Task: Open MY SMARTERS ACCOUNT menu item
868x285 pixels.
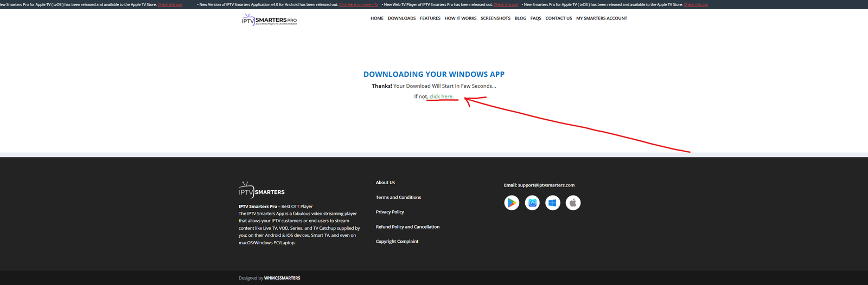Action: (602, 18)
